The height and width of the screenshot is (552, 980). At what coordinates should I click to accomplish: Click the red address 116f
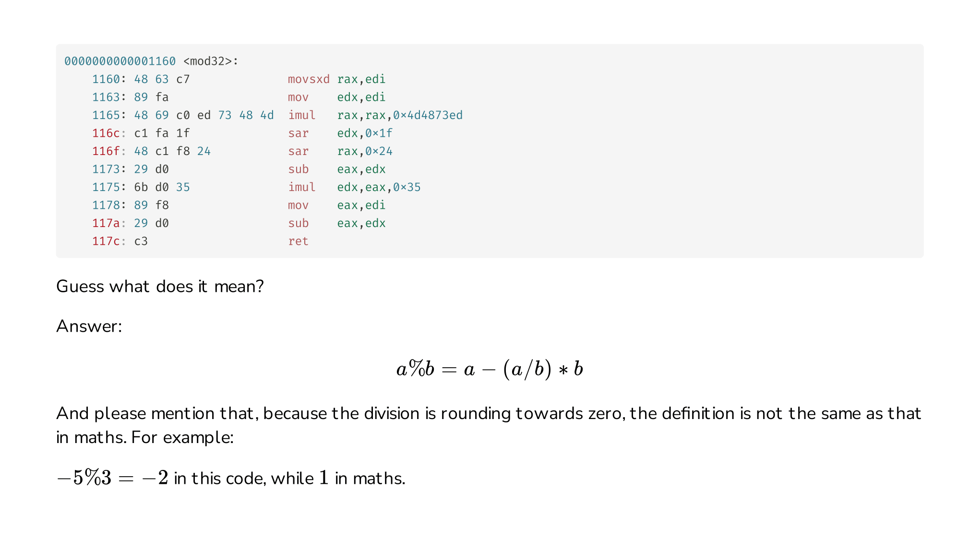106,151
